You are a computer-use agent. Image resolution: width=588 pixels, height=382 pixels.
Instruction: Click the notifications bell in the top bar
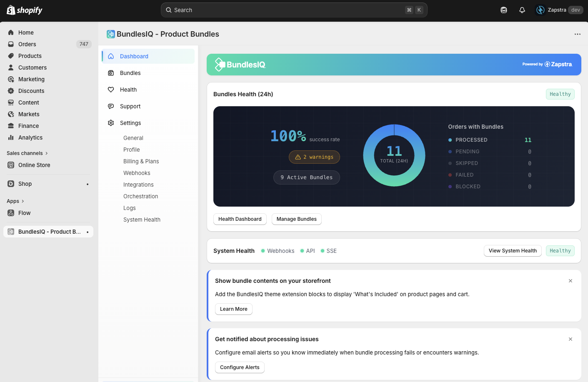pos(522,10)
